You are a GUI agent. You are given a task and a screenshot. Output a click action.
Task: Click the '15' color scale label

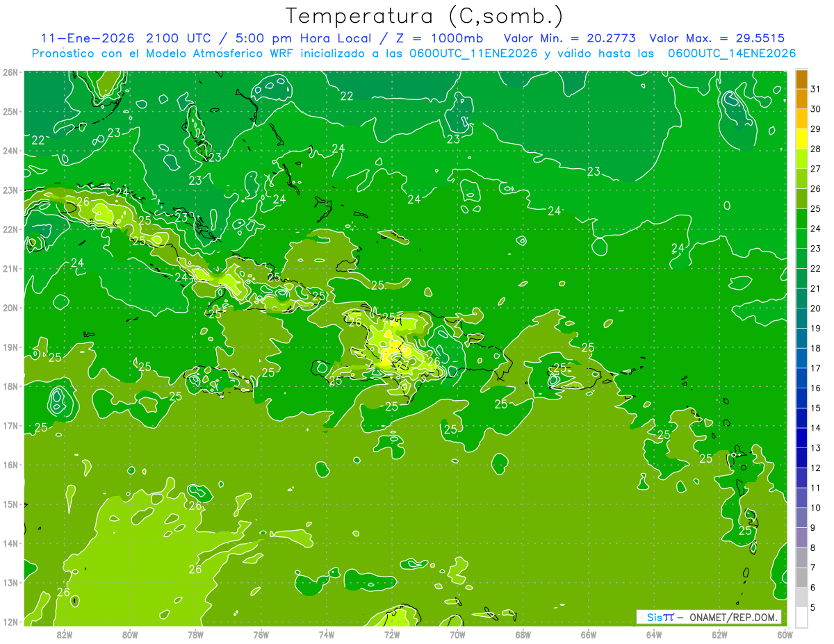[x=816, y=408]
